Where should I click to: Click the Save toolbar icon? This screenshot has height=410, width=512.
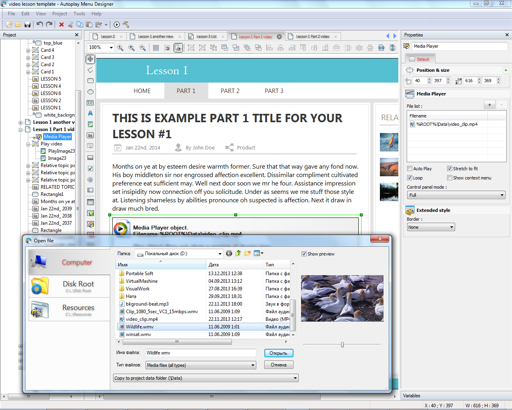[x=27, y=24]
